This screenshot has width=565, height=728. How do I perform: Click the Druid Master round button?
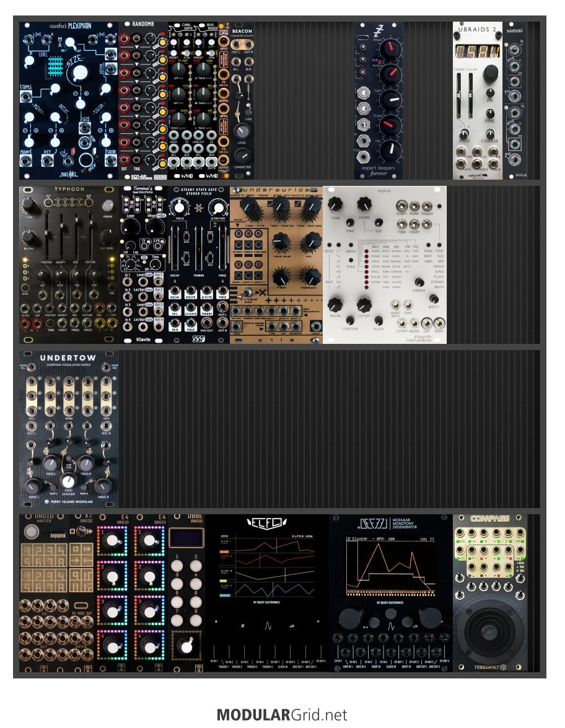[31, 532]
